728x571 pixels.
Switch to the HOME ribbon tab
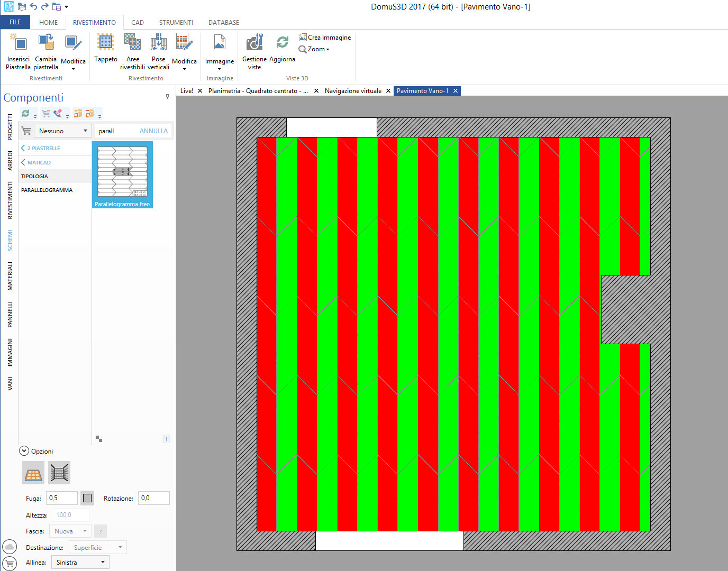point(48,23)
